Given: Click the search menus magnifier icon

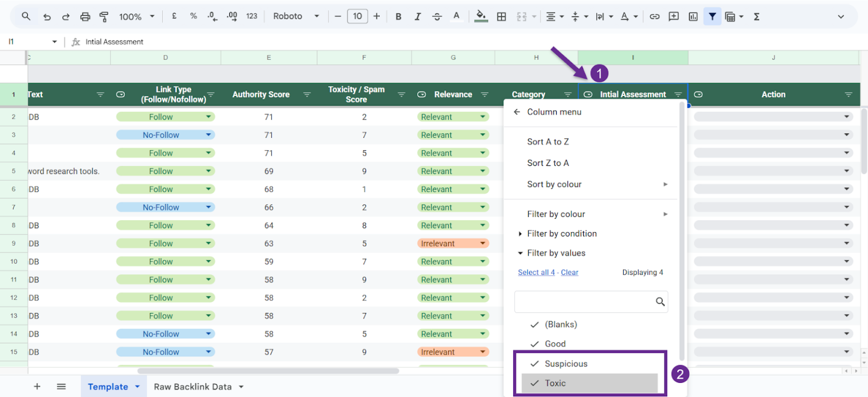Looking at the screenshot, I should coord(26,16).
